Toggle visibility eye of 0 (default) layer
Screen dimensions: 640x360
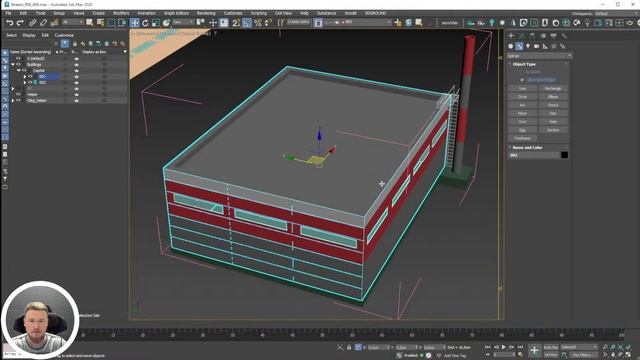tap(18, 58)
